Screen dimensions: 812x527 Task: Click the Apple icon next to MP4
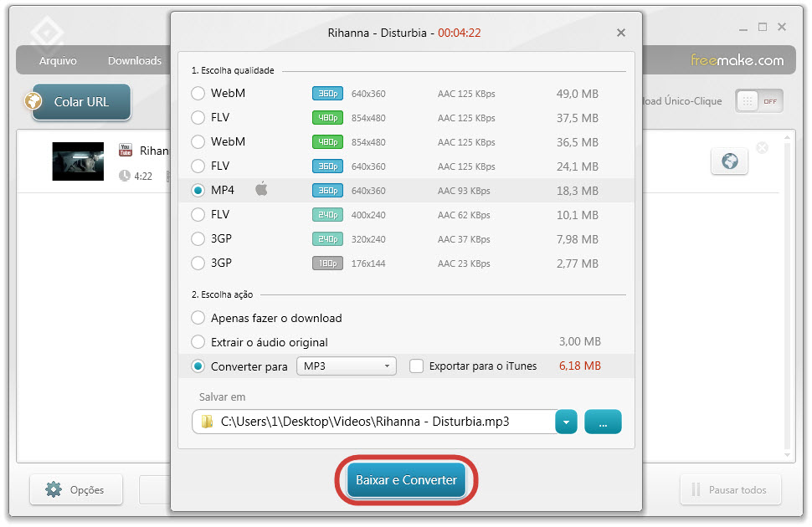coord(261,190)
